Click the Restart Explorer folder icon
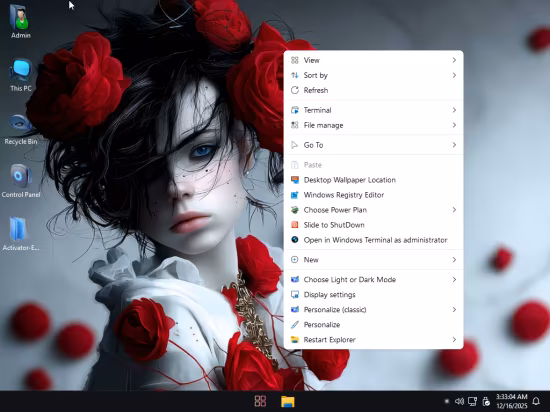Viewport: 550px width, 412px height. tap(295, 339)
